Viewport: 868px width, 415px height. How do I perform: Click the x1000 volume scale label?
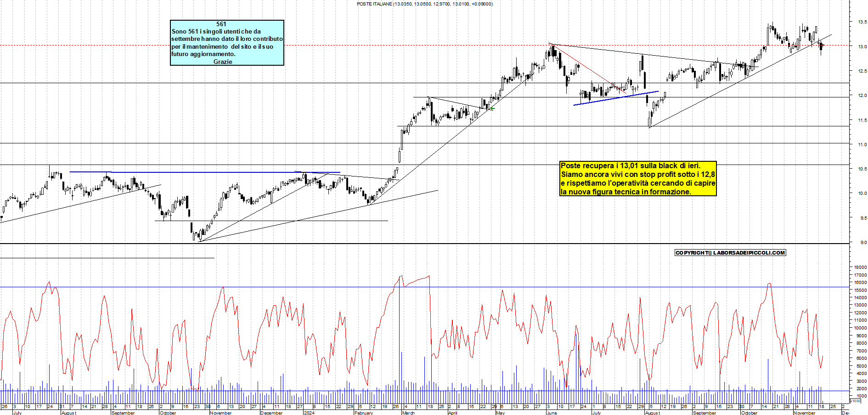pyautogui.click(x=856, y=401)
